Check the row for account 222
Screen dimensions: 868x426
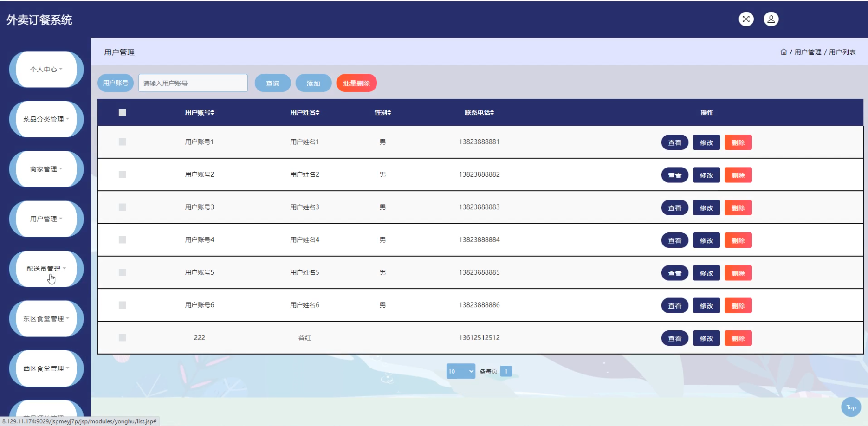(x=123, y=338)
